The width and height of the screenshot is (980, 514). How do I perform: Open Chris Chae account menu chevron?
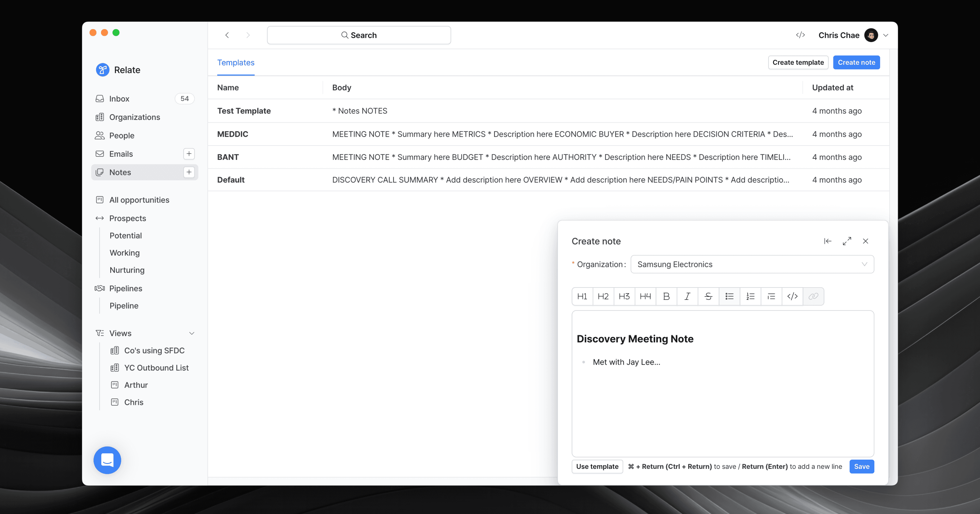pos(886,35)
